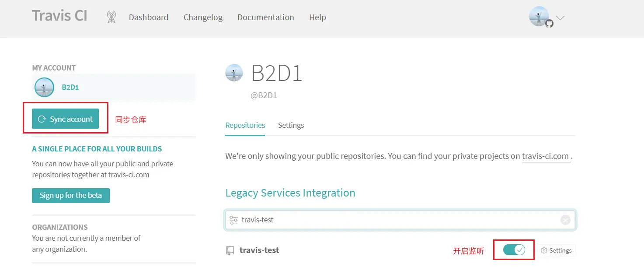
Task: Open Dashboard in top navigation
Action: [149, 18]
